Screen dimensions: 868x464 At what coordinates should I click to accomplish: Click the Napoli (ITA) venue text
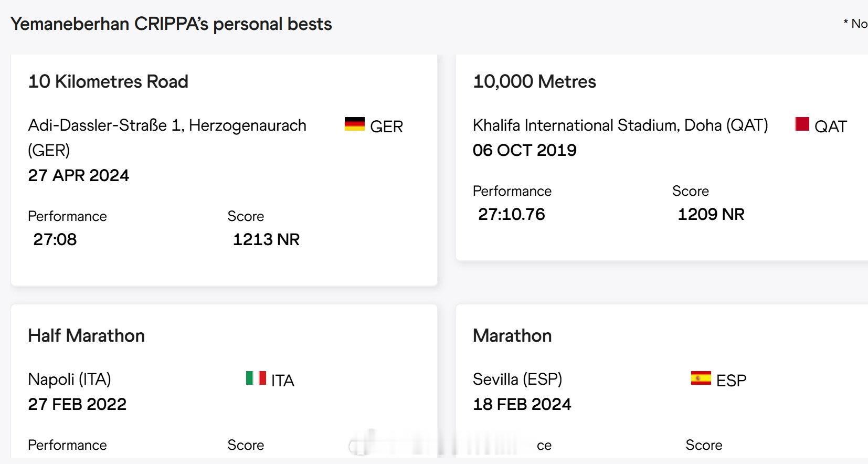pyautogui.click(x=69, y=379)
